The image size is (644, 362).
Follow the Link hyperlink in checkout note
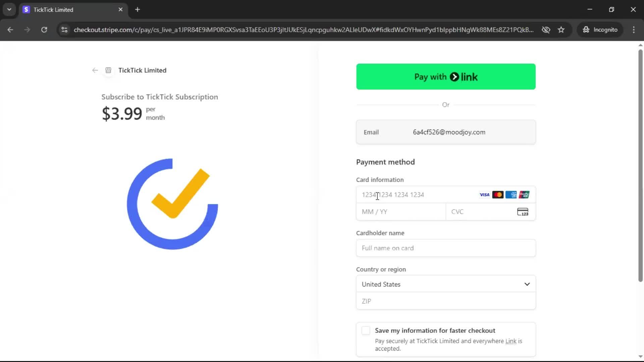click(x=511, y=341)
